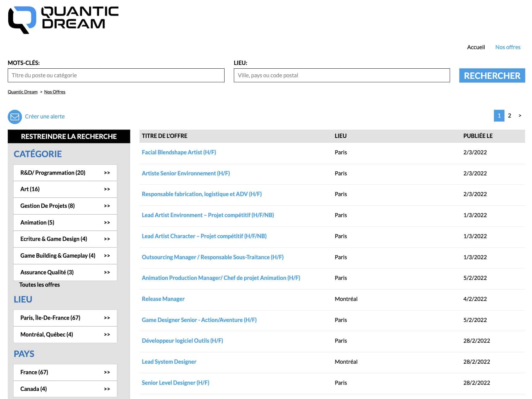Image resolution: width=532 pixels, height=399 pixels.
Task: Click the Mots-clés search field
Action: pyautogui.click(x=116, y=75)
